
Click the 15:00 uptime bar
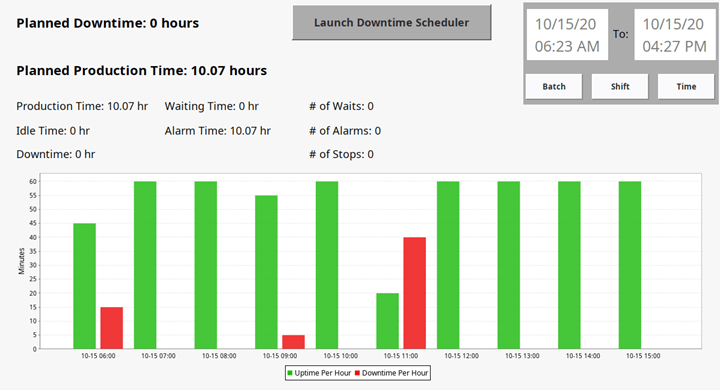tap(630, 265)
